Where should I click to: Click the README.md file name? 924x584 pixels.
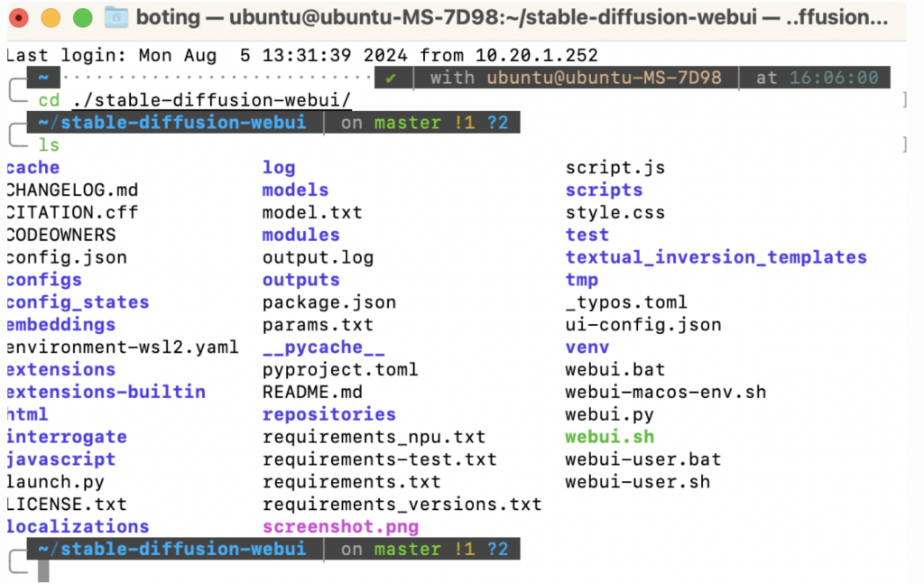312,392
